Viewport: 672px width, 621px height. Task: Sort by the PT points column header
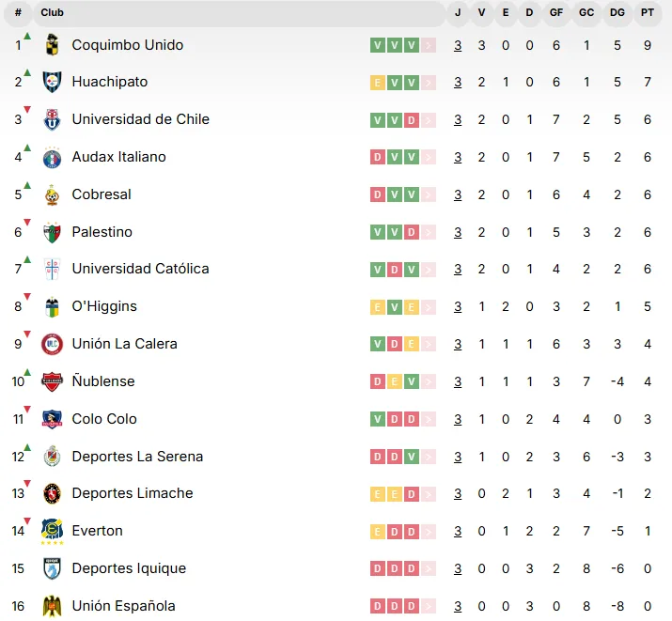click(648, 13)
